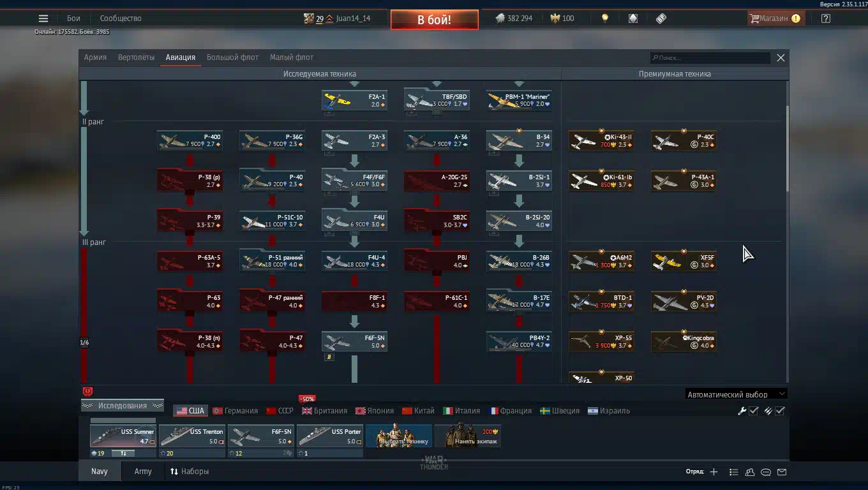Image resolution: width=868 pixels, height=490 pixels.
Task: Select the P-51C-10 aircraft card
Action: click(x=272, y=221)
